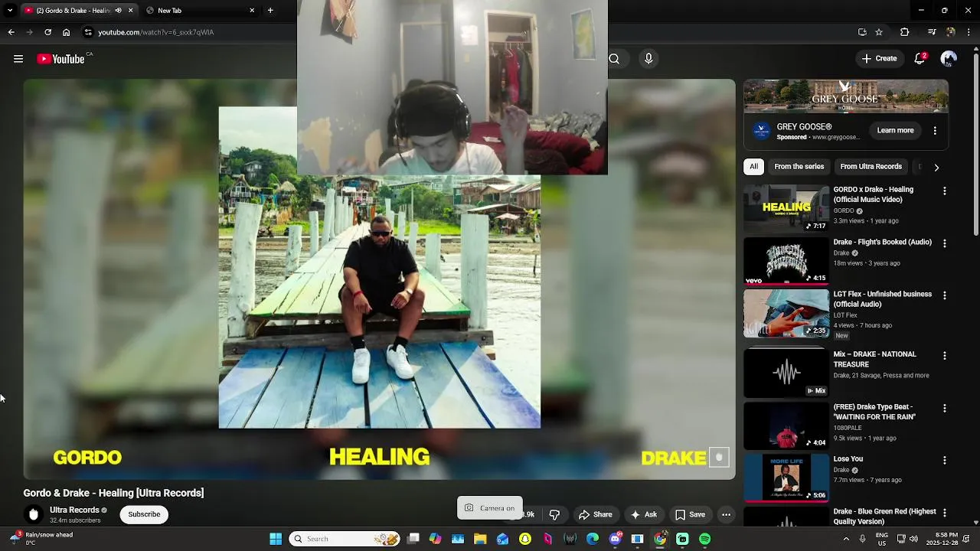Show hidden system tray icons chevron
Viewport: 980px width, 551px height.
click(x=846, y=539)
